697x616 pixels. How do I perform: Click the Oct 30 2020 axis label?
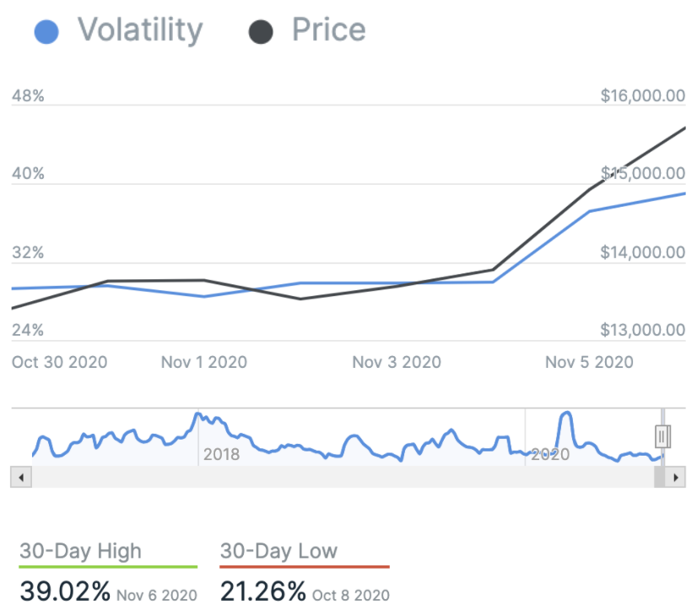click(60, 362)
